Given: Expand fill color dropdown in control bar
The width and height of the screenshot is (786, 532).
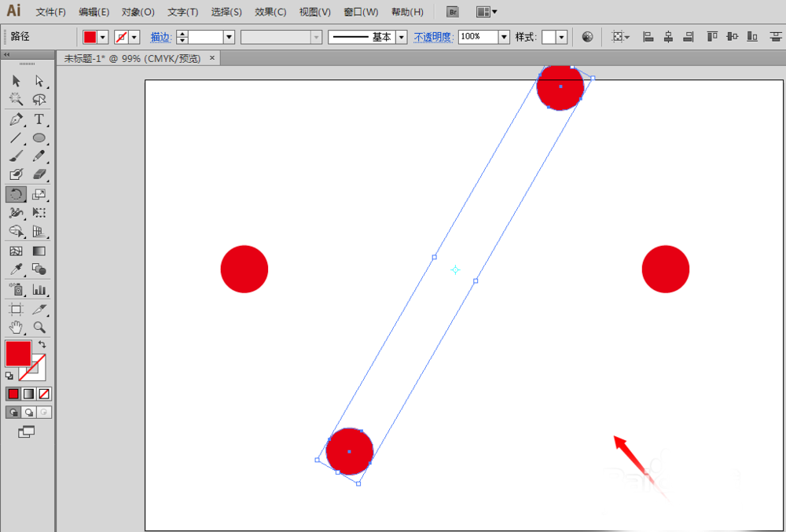Looking at the screenshot, I should [103, 37].
